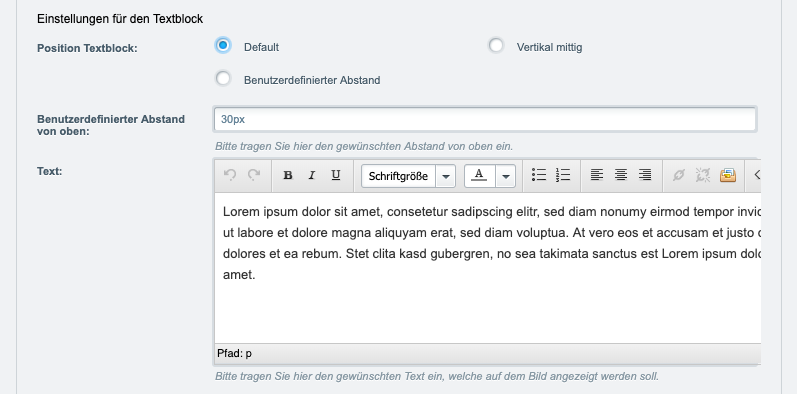
Task: Click inside the Lorem ipsum text editor area
Action: coord(487,268)
